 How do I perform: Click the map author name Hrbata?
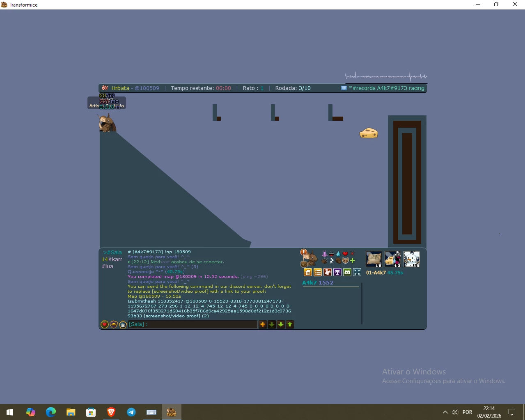[x=120, y=88]
